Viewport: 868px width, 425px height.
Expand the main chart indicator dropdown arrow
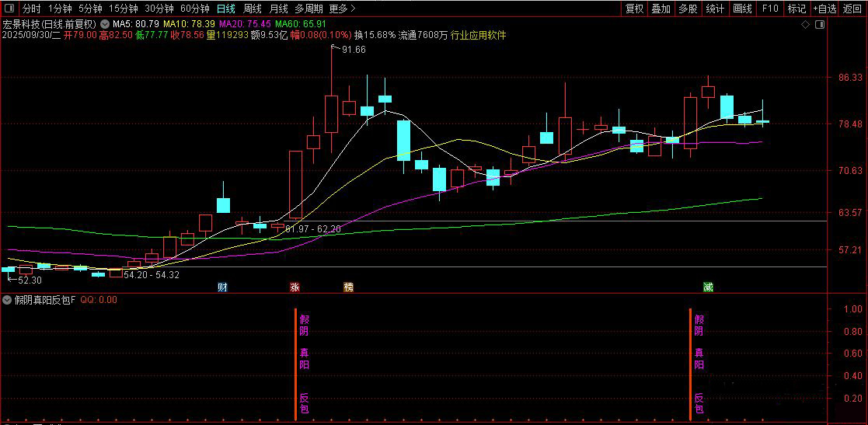105,24
